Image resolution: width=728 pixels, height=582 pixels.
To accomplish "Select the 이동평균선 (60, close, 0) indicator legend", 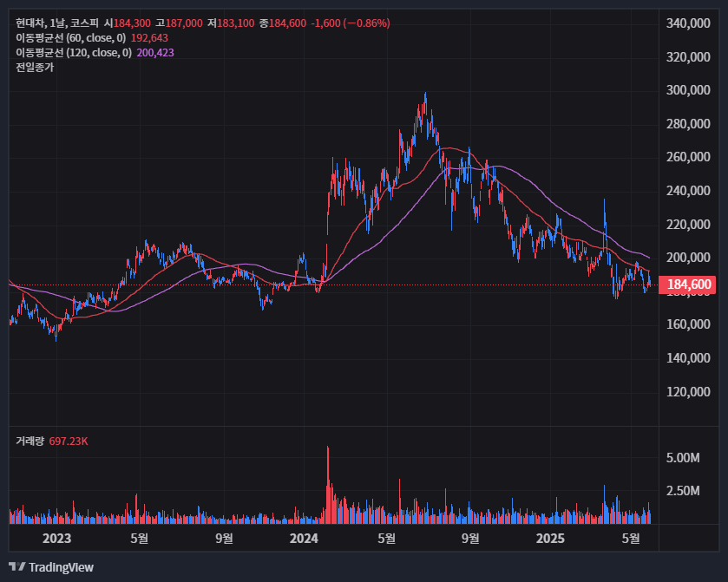I will click(71, 38).
